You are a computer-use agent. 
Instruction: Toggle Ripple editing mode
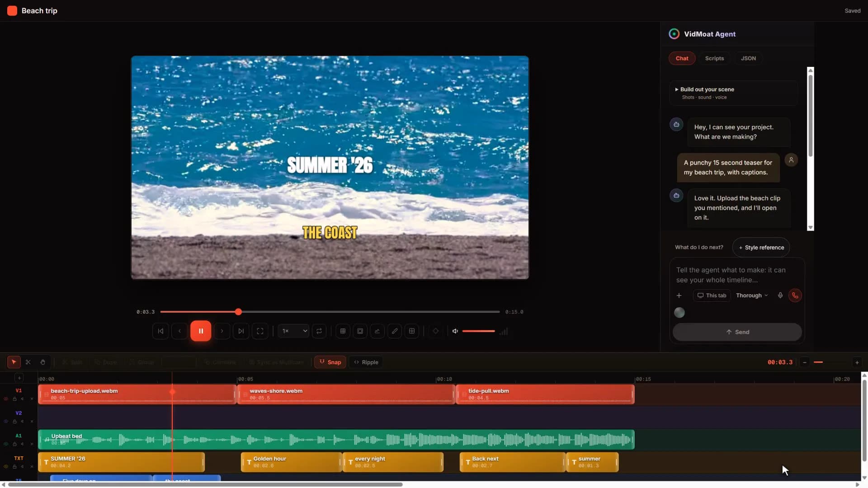tap(366, 362)
